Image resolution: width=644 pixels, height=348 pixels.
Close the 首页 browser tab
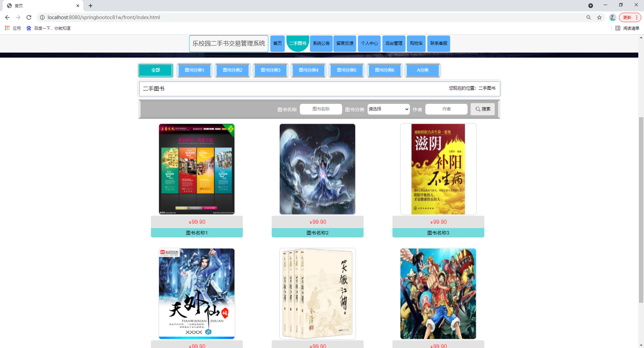(x=78, y=6)
